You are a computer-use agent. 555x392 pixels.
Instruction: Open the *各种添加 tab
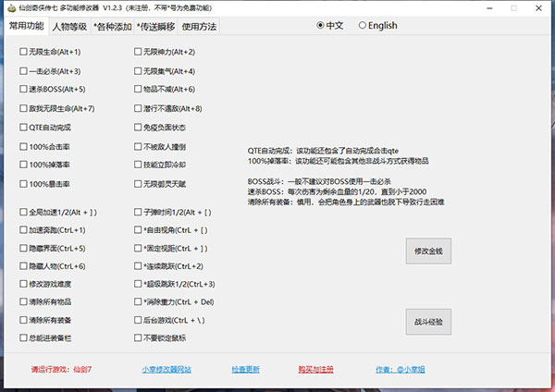click(113, 27)
